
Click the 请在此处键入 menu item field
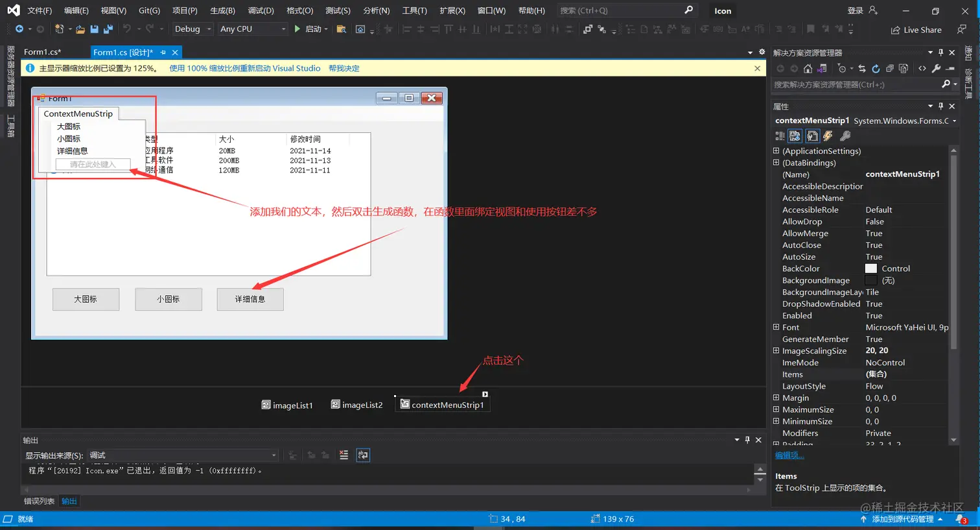click(93, 164)
